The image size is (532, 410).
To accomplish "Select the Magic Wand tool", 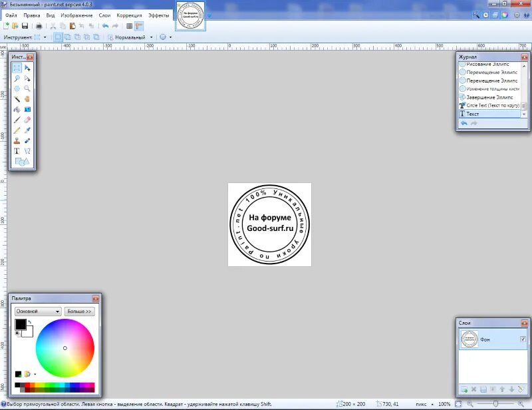I will tap(17, 99).
